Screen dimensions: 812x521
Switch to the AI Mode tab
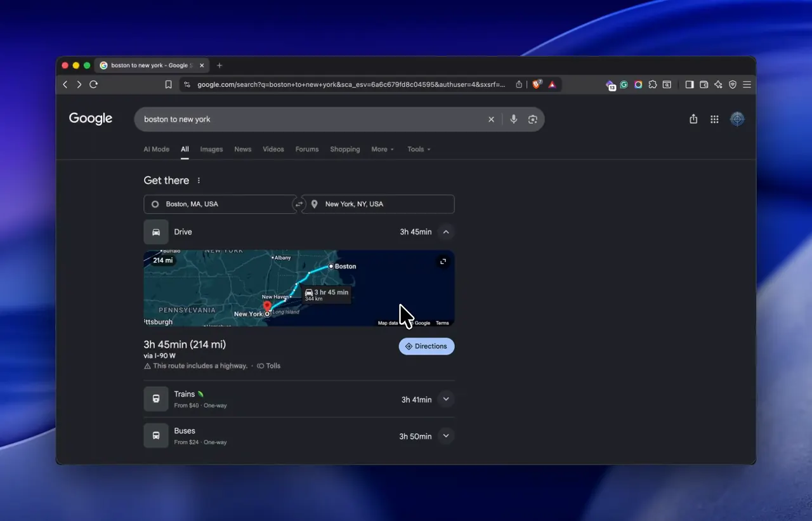tap(156, 149)
